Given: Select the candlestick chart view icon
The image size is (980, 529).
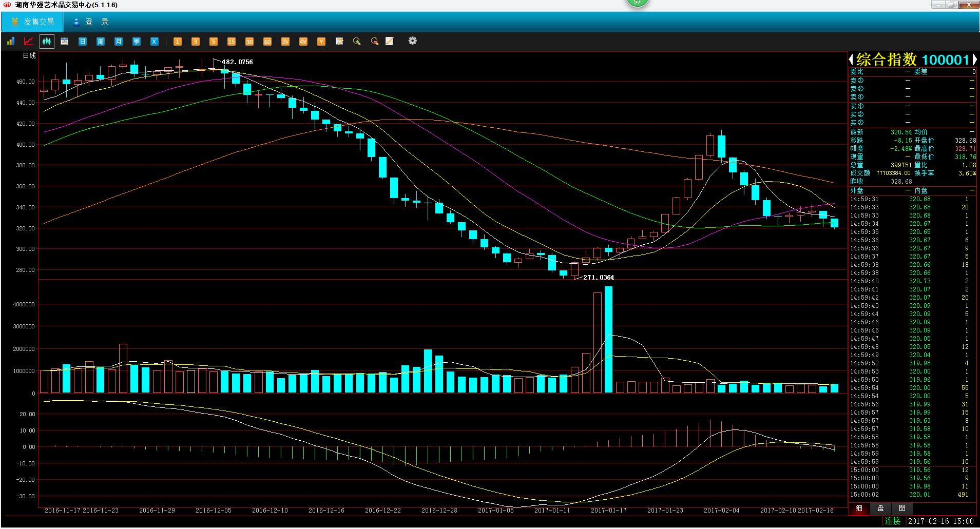Looking at the screenshot, I should click(47, 41).
